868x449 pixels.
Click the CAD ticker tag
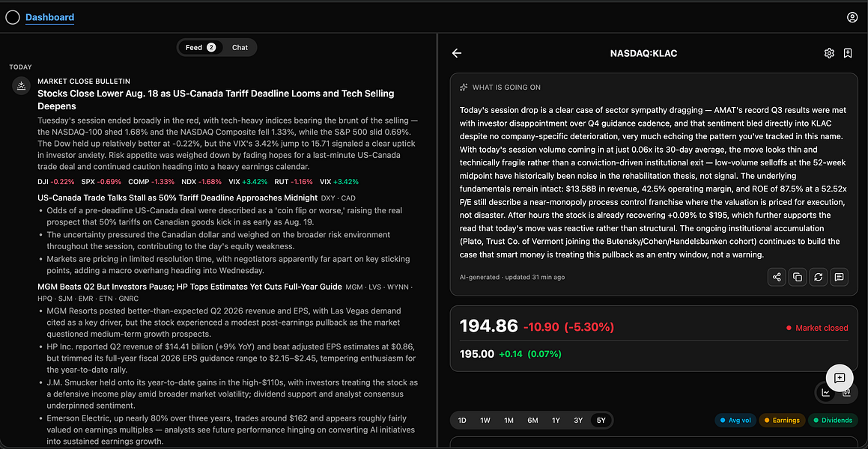coord(349,198)
